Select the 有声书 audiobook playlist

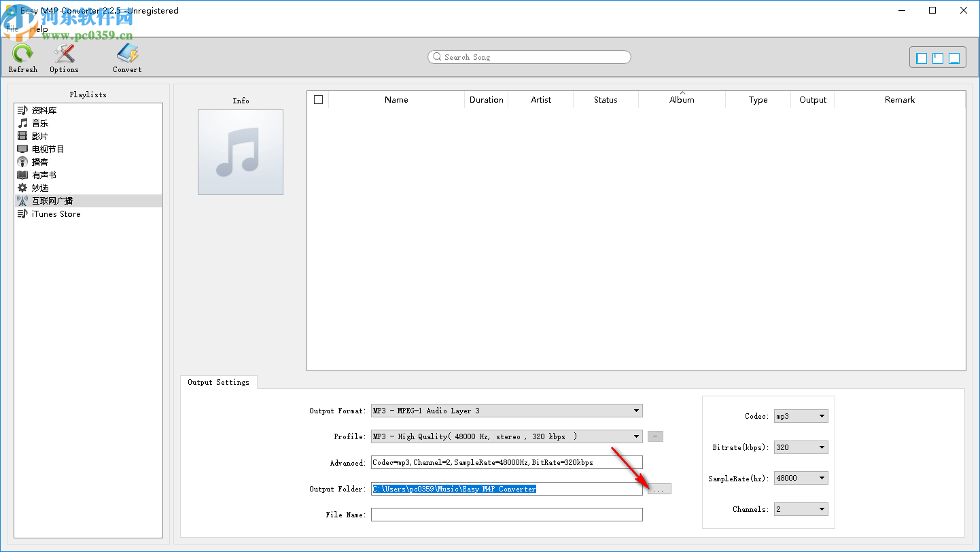[39, 175]
